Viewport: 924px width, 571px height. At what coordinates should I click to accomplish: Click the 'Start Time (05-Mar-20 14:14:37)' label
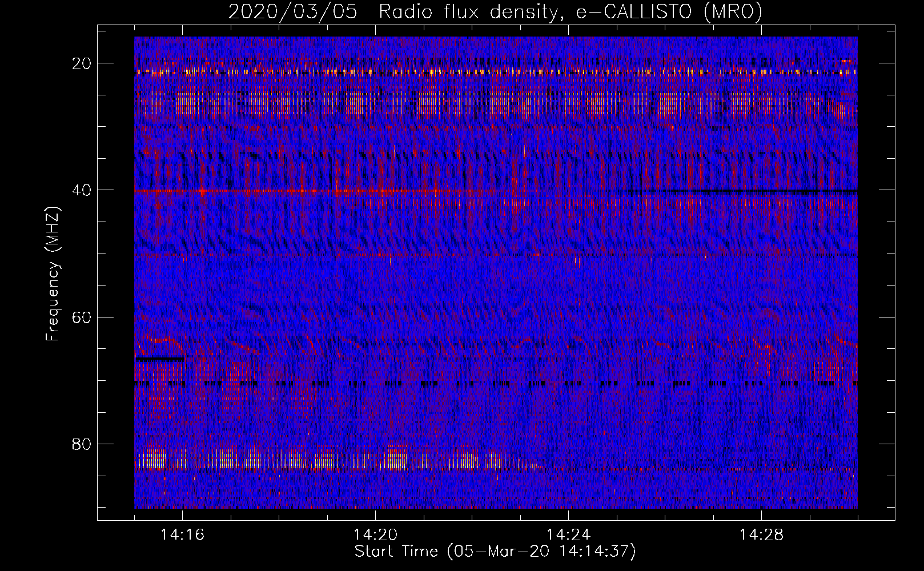pyautogui.click(x=495, y=552)
